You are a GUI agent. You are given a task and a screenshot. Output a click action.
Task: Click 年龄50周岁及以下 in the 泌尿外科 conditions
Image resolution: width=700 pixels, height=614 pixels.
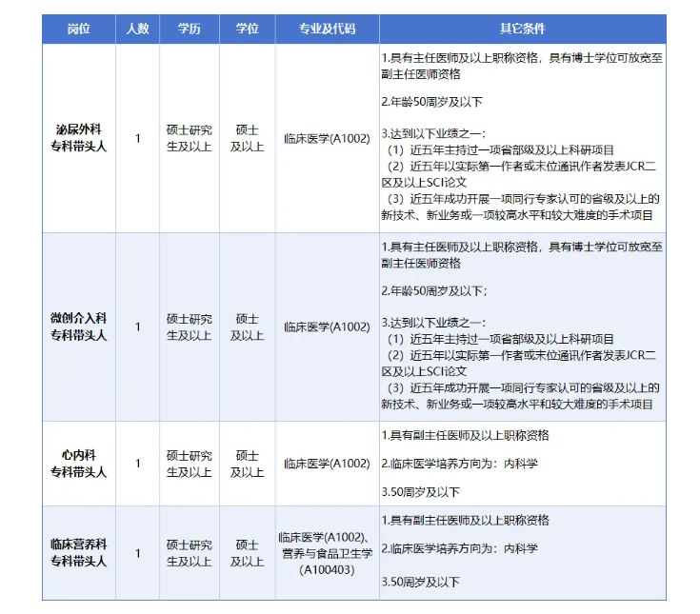pos(432,102)
